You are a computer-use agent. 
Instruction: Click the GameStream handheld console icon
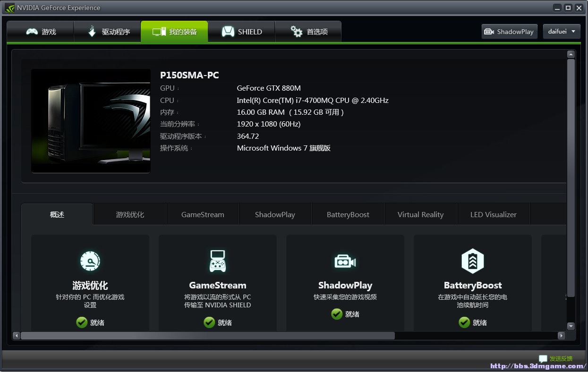point(218,261)
